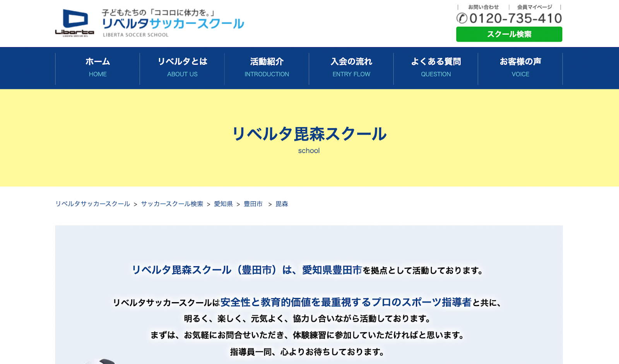Click the green スクール検索 button
The width and height of the screenshot is (619, 364).
coord(509,34)
